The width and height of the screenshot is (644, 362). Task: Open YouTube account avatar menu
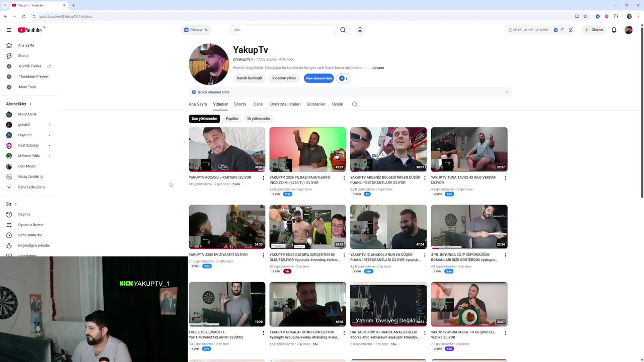pos(628,30)
